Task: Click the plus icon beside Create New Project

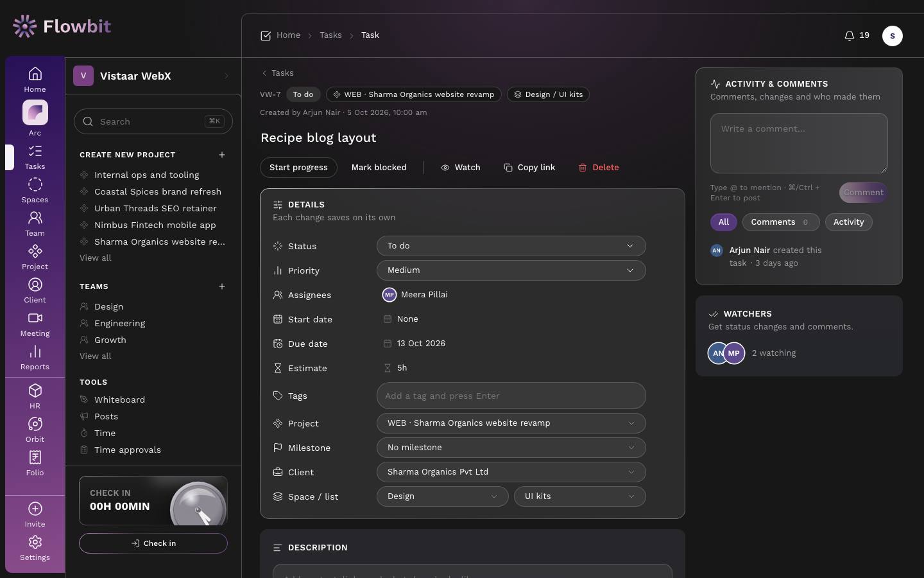Action: pos(222,155)
